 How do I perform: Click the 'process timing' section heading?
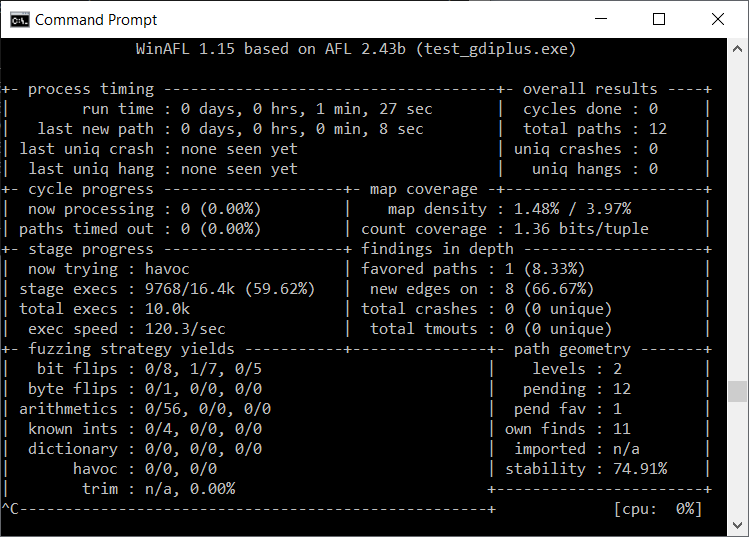coord(91,89)
